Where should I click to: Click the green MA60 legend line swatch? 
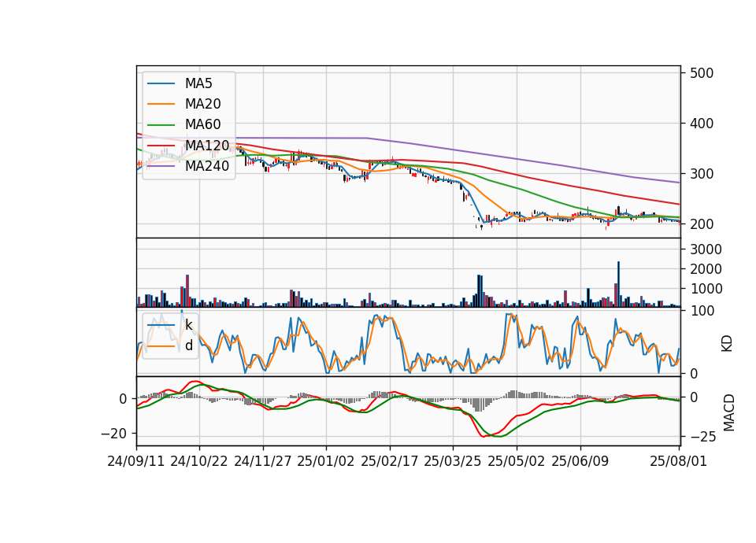point(161,125)
